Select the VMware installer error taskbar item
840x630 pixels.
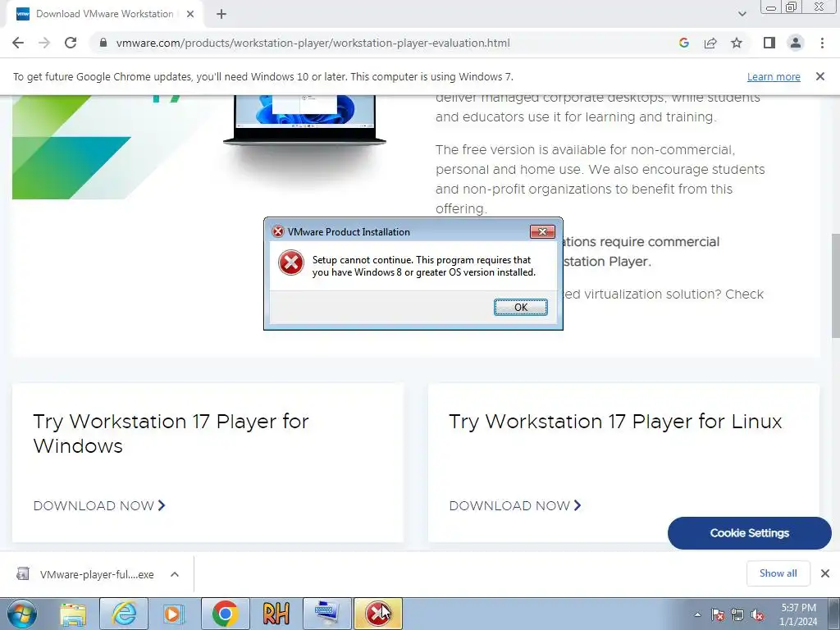pyautogui.click(x=377, y=614)
